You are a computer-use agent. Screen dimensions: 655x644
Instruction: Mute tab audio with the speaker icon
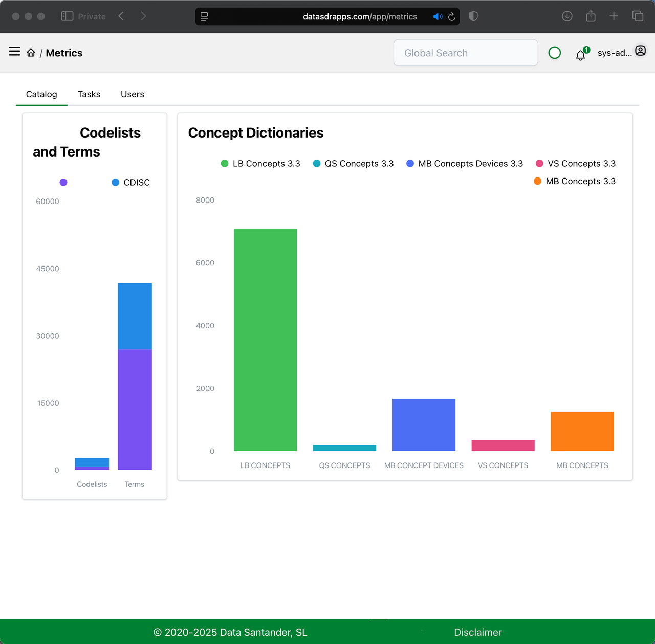(x=438, y=16)
